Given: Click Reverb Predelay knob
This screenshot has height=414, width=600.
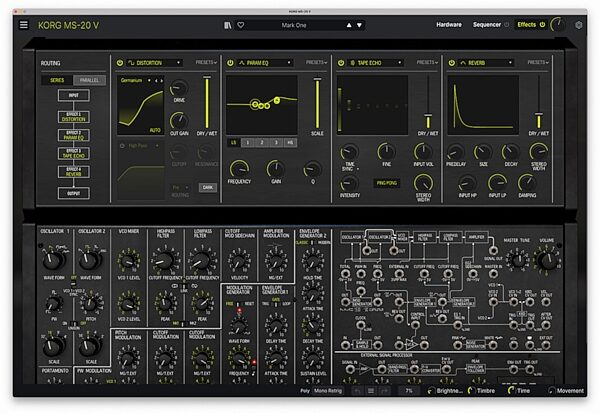Looking at the screenshot, I should pos(455,152).
